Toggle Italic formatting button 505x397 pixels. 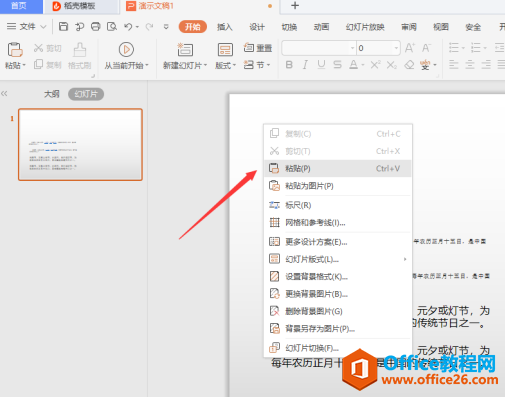[305, 64]
